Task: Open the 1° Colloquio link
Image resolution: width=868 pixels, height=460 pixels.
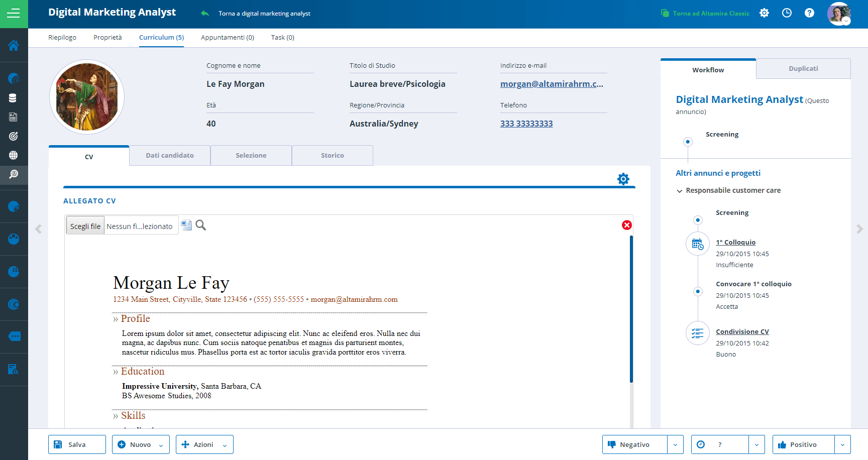Action: point(735,242)
